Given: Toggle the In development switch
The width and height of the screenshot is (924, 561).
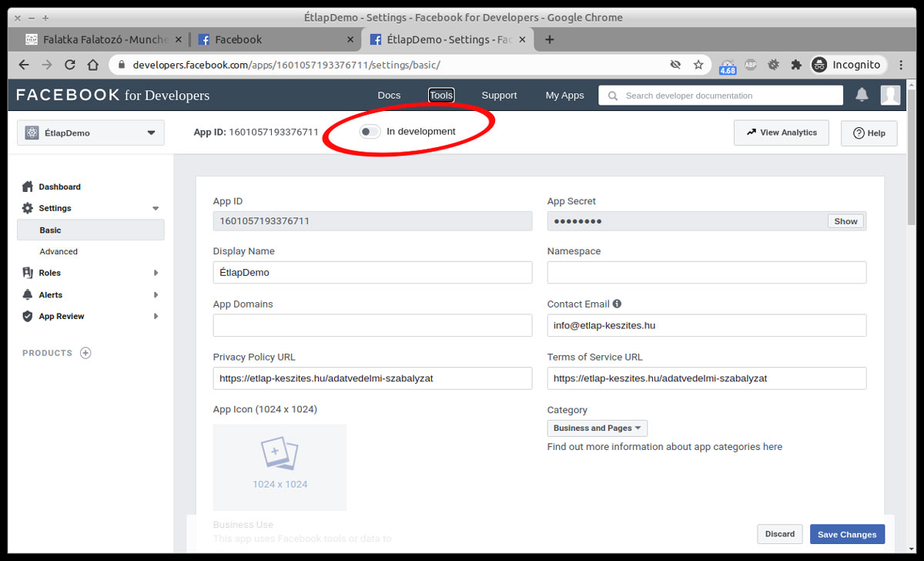Looking at the screenshot, I should (370, 132).
